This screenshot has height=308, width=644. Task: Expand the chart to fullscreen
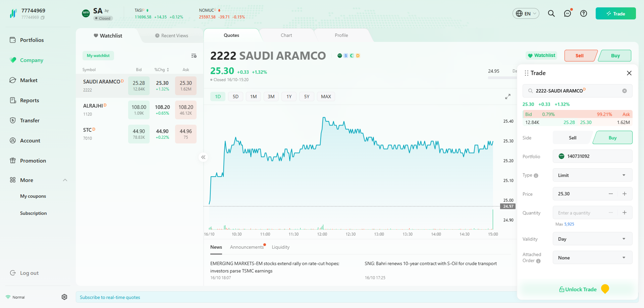point(507,97)
